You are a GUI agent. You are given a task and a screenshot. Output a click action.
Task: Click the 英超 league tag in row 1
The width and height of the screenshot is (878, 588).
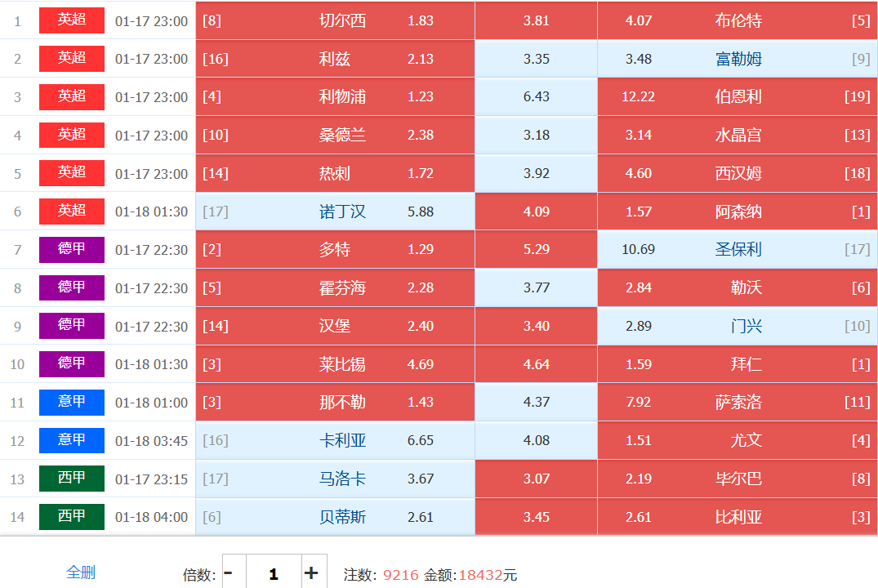click(72, 20)
